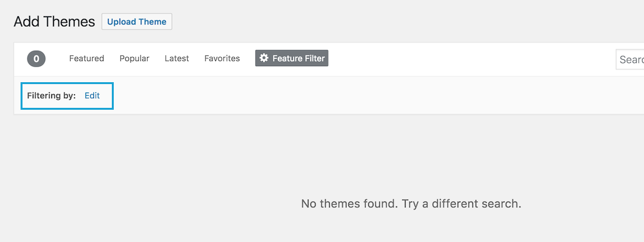The width and height of the screenshot is (644, 242).
Task: Click the 'Filtering by:' label
Action: (x=51, y=96)
